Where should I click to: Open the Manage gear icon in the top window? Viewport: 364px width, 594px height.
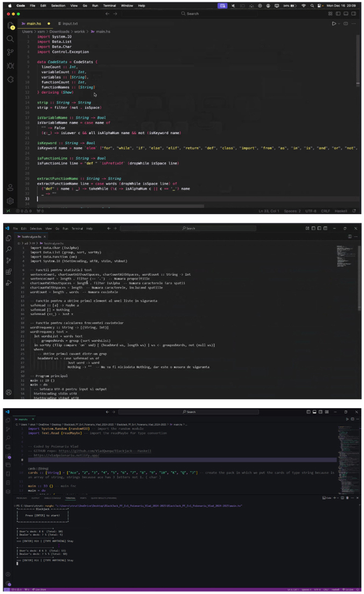pos(10,201)
